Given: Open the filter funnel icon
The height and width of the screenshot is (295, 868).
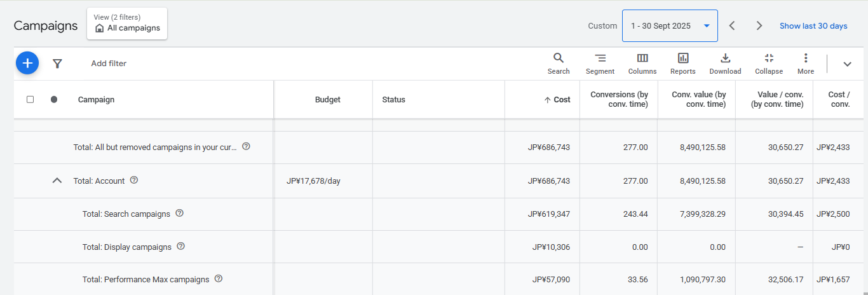Looking at the screenshot, I should pos(57,64).
